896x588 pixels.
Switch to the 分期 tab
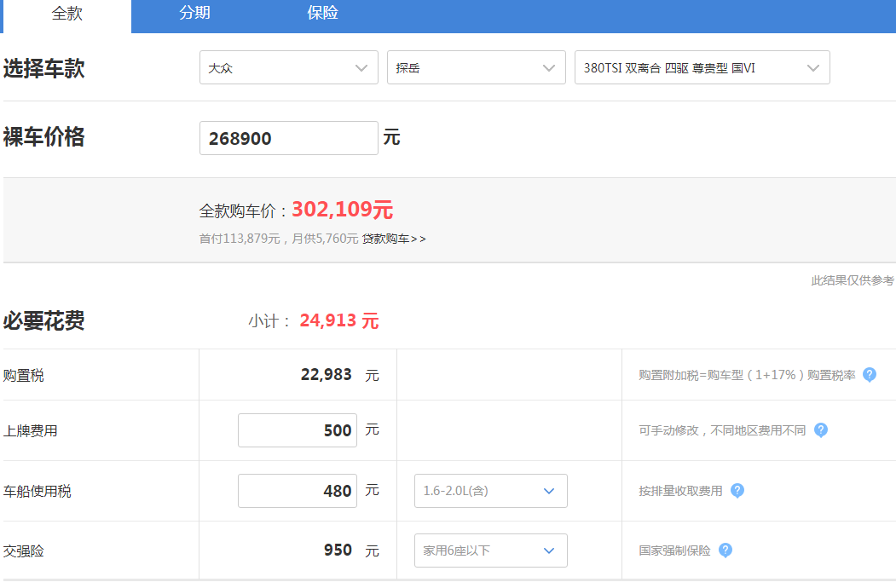pos(194,13)
